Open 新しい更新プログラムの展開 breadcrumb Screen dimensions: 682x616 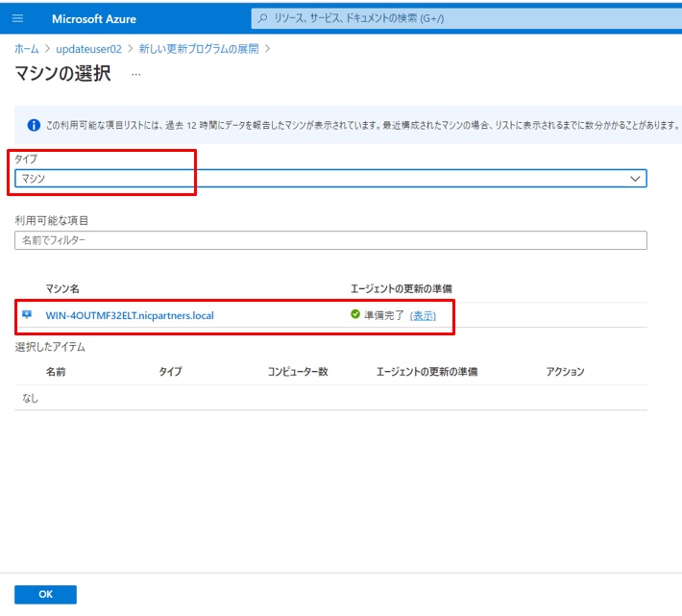pos(199,48)
